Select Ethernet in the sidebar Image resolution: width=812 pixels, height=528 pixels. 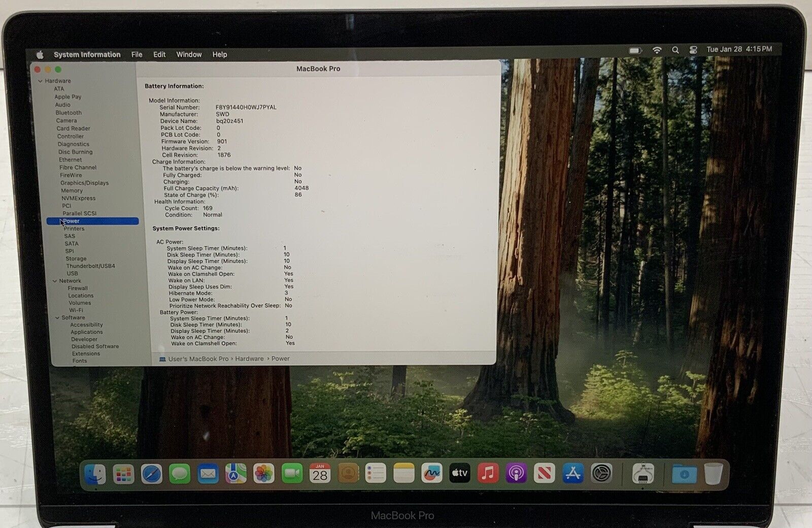(71, 159)
